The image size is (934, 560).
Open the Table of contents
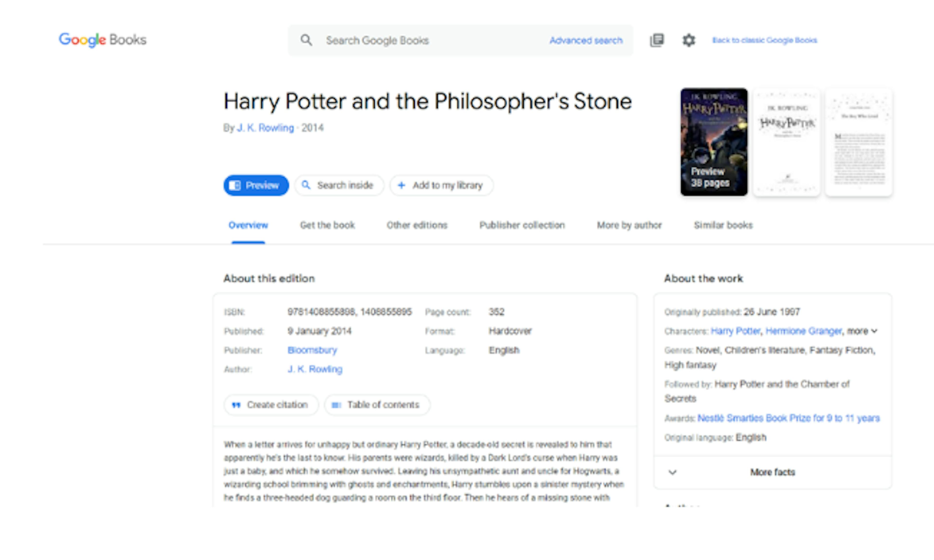pos(377,405)
